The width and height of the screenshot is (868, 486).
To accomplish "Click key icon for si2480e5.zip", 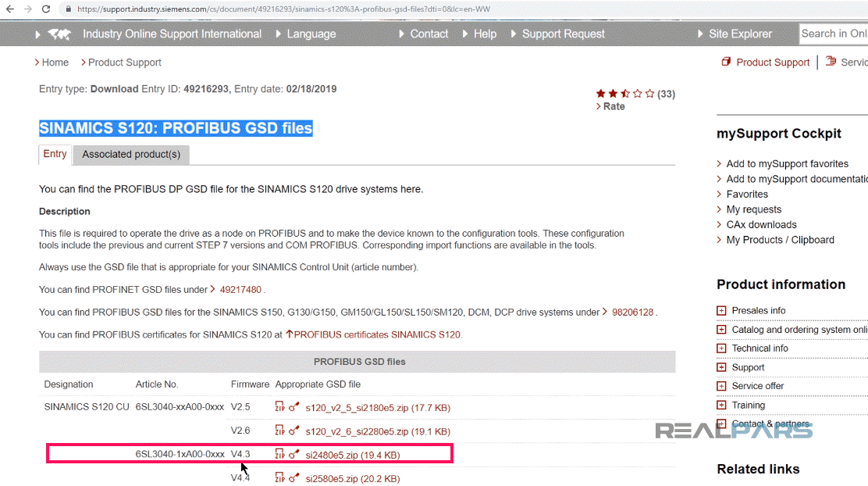I will coord(294,455).
